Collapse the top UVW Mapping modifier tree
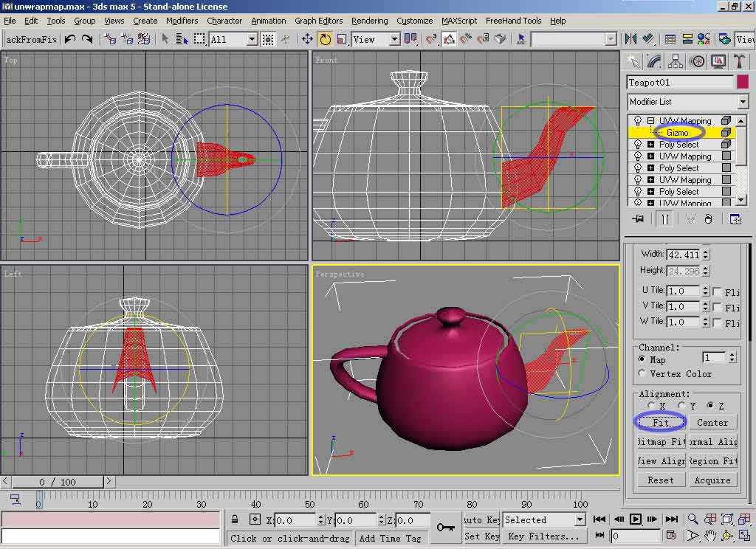This screenshot has width=756, height=549. [650, 121]
